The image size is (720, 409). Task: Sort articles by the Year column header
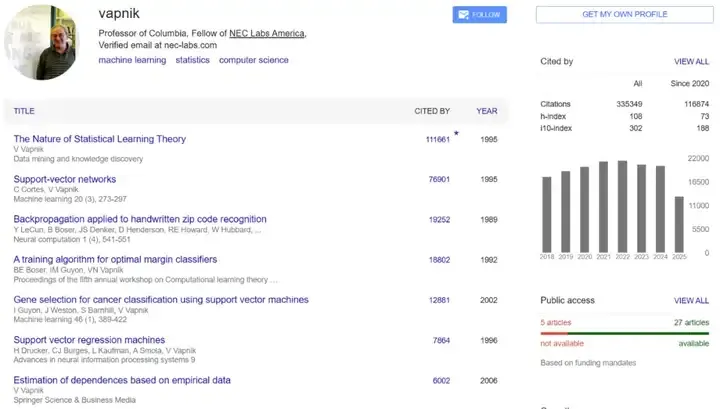pos(487,111)
